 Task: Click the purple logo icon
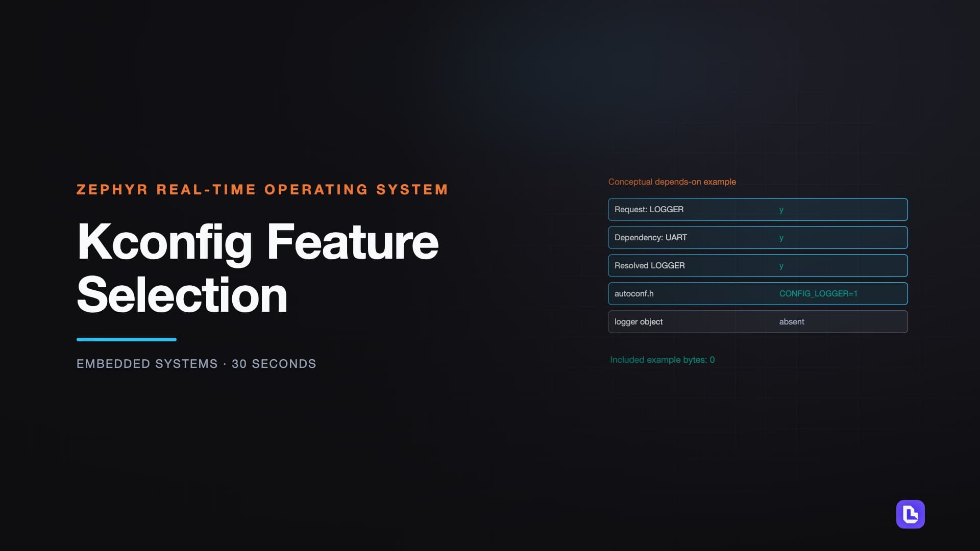click(x=910, y=514)
